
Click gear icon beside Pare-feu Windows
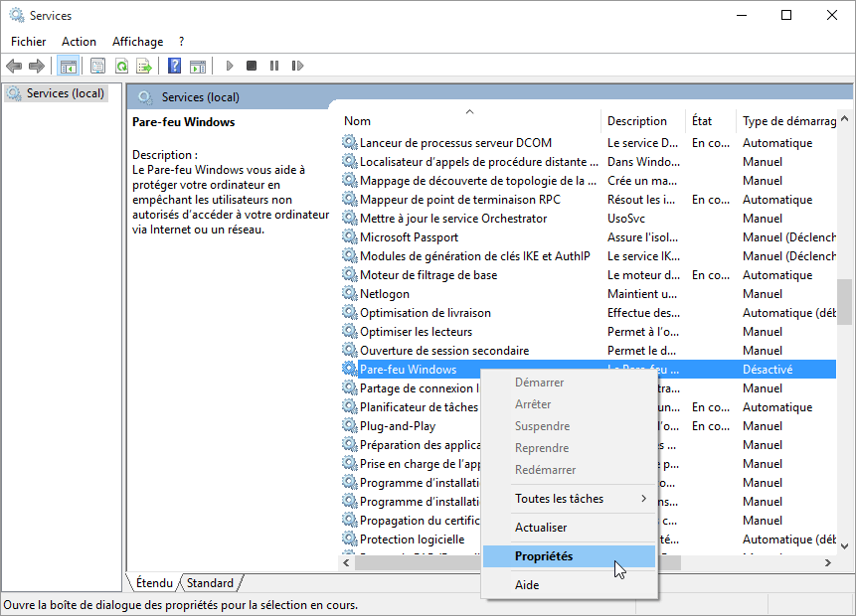pos(349,369)
